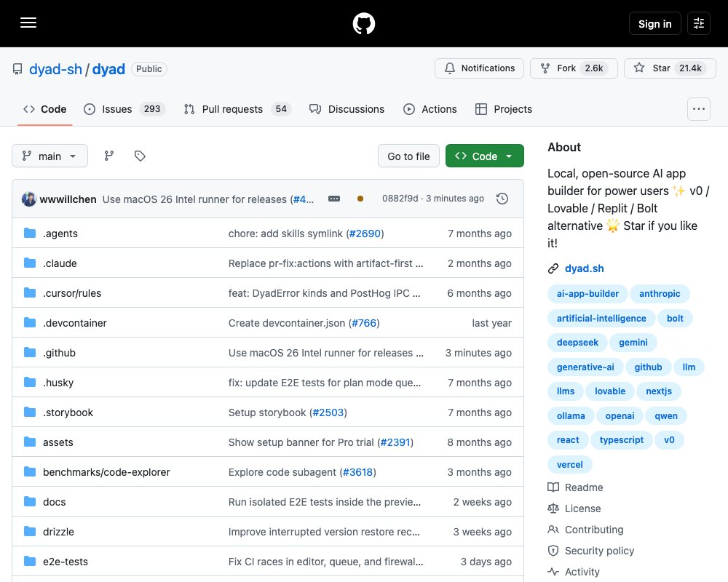The image size is (728, 582).
Task: Open appearance settings icon beside Sign in
Action: click(699, 23)
